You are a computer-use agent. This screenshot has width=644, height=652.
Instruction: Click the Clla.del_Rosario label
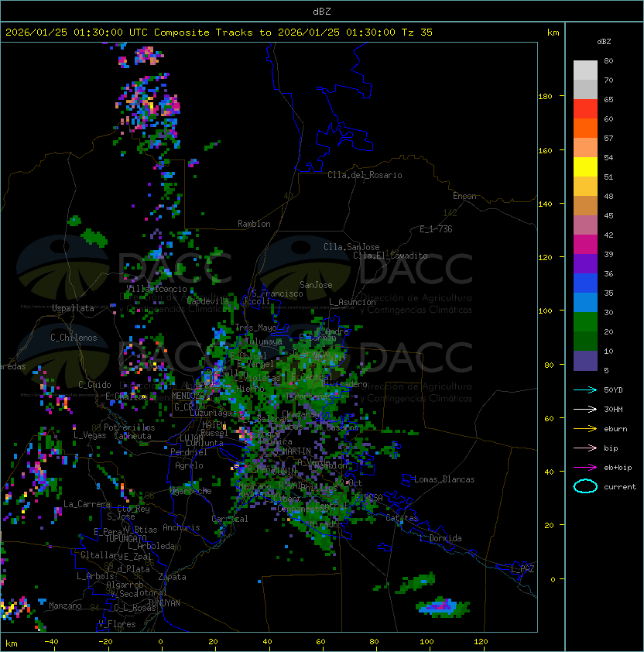click(x=365, y=175)
